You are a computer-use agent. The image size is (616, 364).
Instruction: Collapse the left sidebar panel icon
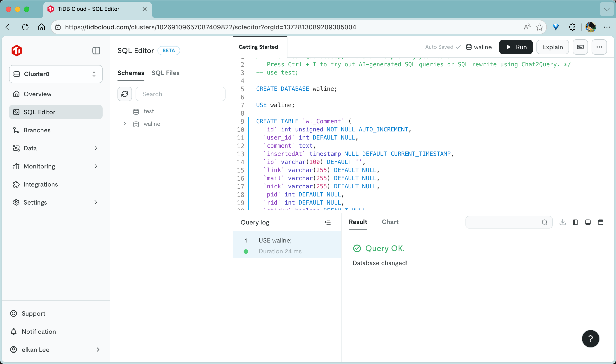(x=96, y=51)
